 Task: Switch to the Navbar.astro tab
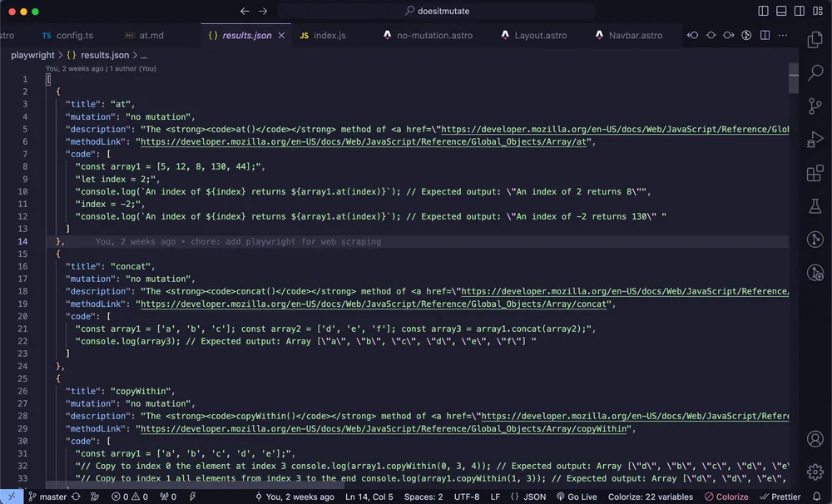(629, 36)
